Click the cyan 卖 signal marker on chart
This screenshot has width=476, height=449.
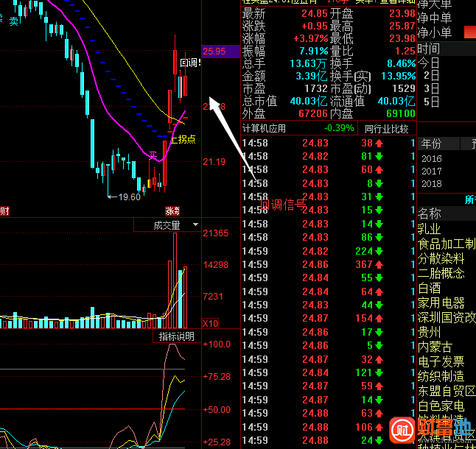click(14, 21)
